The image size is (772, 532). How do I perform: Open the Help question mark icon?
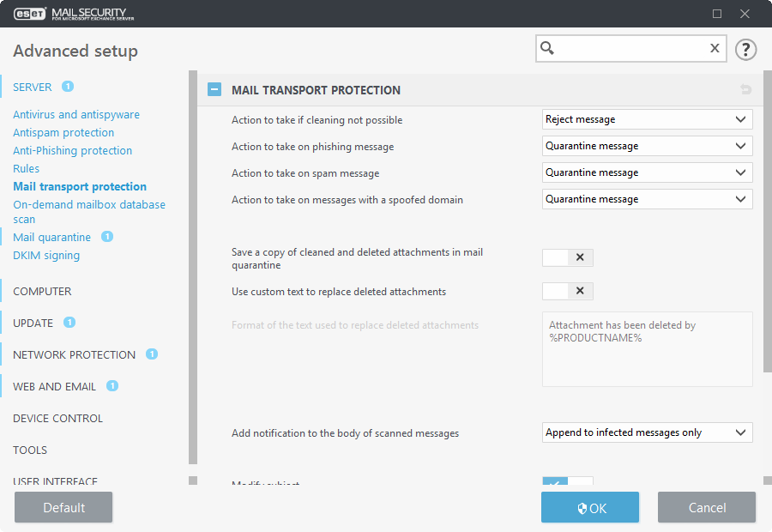745,49
